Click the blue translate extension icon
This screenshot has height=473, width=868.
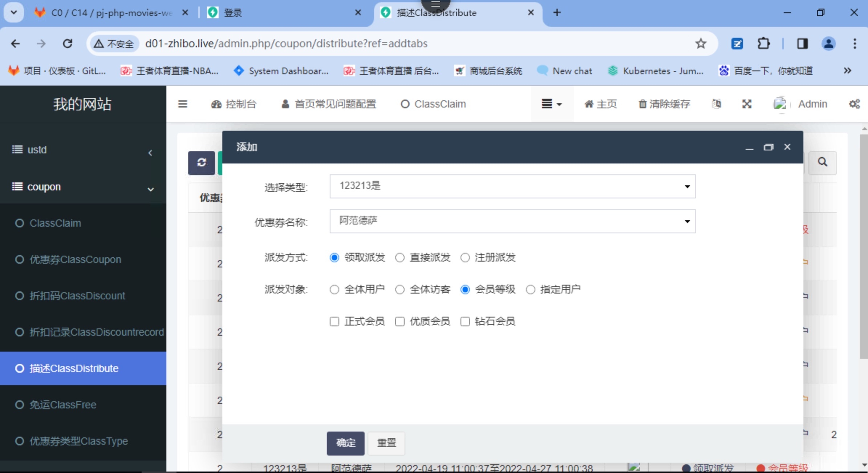(x=737, y=44)
